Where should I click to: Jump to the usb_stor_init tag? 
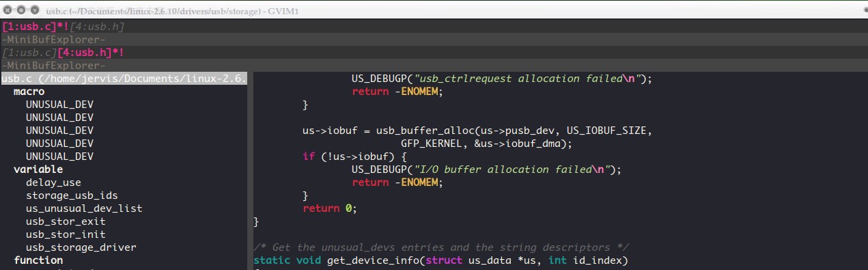[66, 234]
